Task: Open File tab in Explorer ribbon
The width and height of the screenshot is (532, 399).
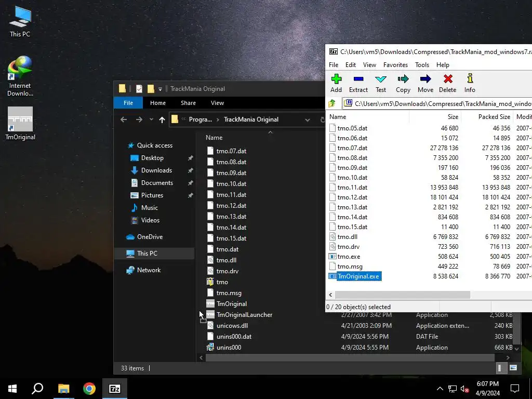Action: (128, 103)
